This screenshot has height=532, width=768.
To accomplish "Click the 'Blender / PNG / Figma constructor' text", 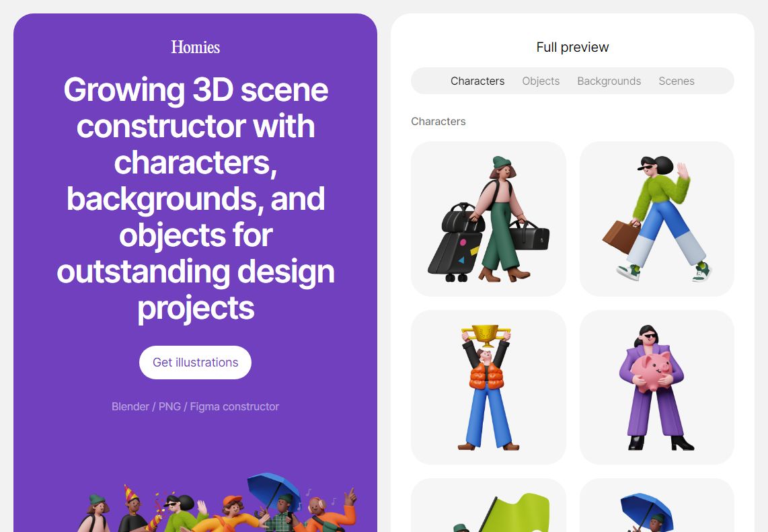I will (196, 407).
